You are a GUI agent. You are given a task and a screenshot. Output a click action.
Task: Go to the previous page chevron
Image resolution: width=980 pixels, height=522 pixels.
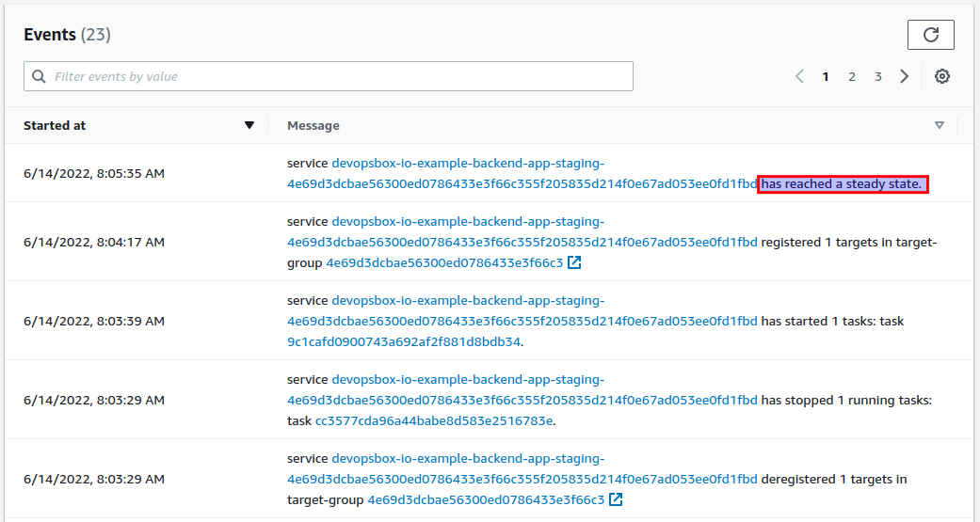pyautogui.click(x=799, y=76)
